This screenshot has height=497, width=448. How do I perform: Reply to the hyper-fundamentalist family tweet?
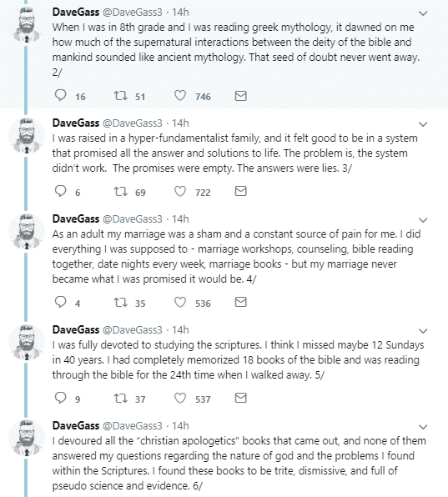click(x=60, y=191)
